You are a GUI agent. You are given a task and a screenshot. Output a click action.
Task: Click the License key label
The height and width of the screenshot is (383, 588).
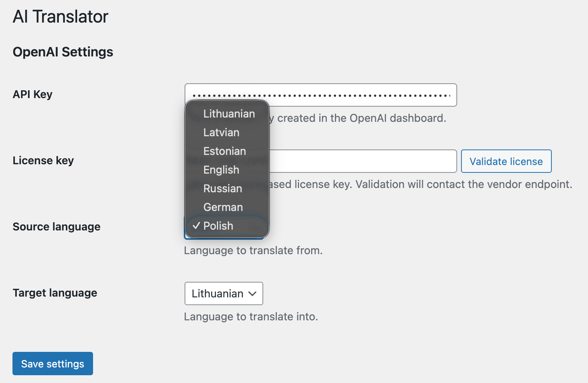pos(43,161)
